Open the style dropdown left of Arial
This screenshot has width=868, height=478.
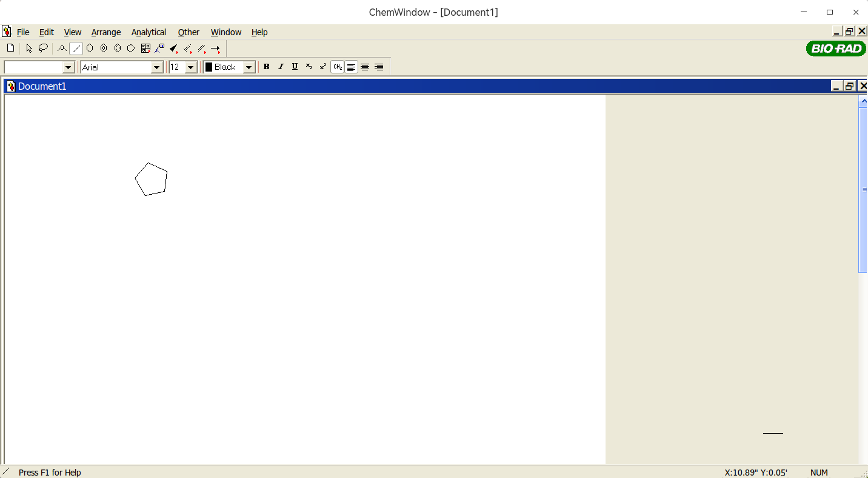(x=68, y=67)
